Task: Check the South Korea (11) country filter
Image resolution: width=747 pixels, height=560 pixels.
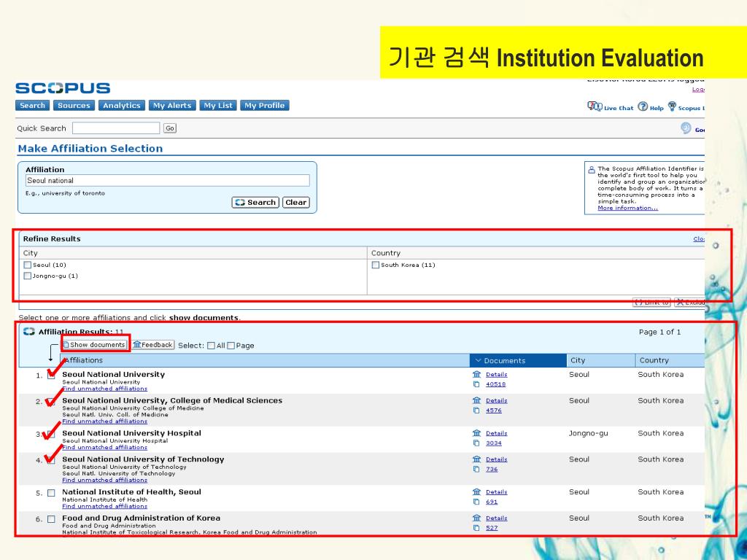Action: (376, 265)
